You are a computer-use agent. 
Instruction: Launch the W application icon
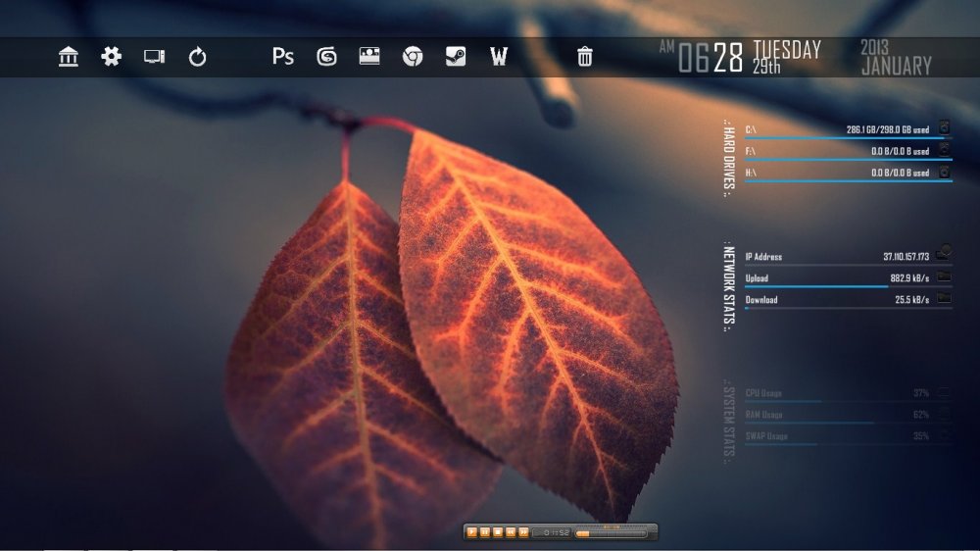click(x=499, y=57)
